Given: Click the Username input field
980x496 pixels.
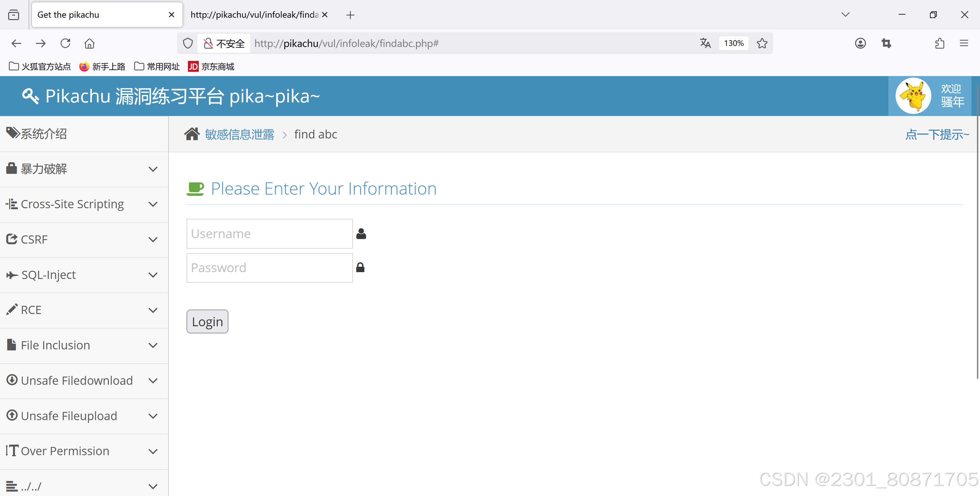Looking at the screenshot, I should [269, 233].
